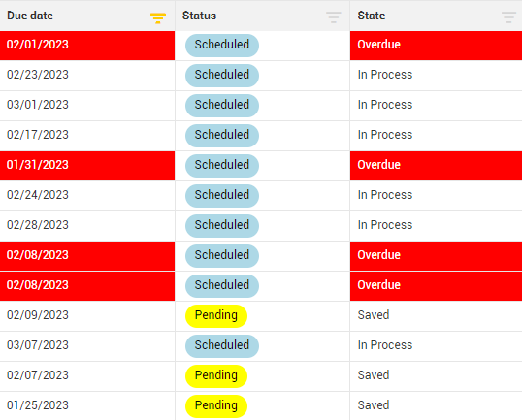522x420 pixels.
Task: Click the Pending badge for 02/09/2023 row
Action: [x=216, y=316]
